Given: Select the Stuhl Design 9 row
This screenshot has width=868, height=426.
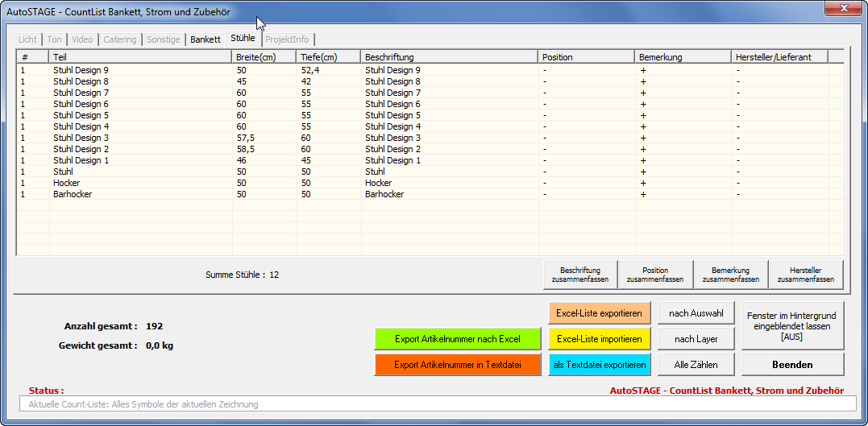Looking at the screenshot, I should tap(81, 70).
